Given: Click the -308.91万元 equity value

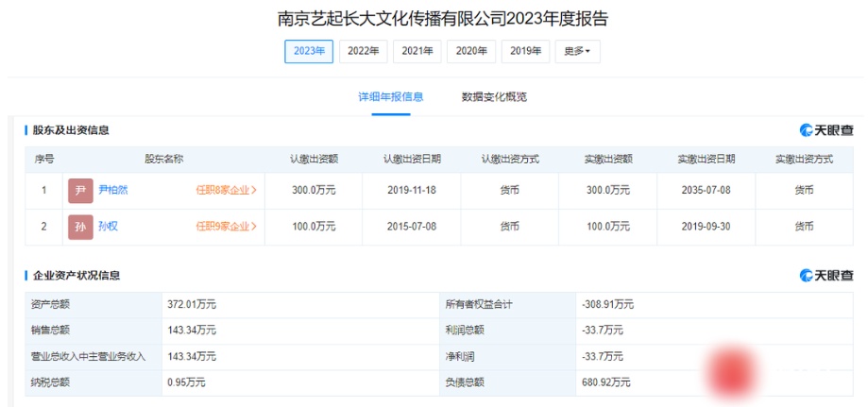Looking at the screenshot, I should coord(608,305).
